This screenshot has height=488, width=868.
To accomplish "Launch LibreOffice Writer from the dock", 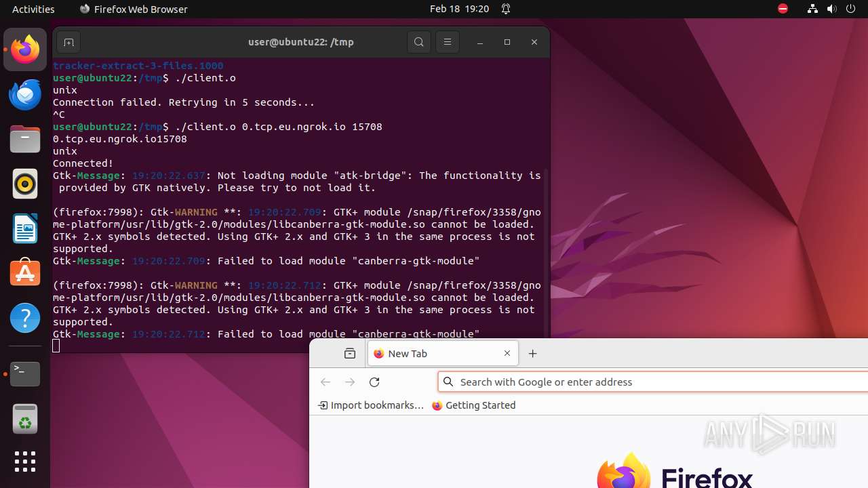I will 25,228.
